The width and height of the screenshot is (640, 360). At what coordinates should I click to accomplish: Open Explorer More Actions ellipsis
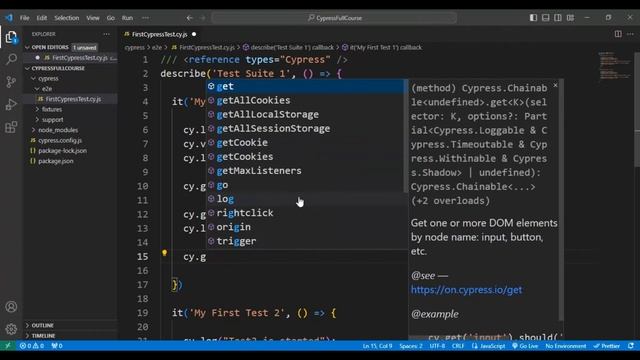pos(107,34)
